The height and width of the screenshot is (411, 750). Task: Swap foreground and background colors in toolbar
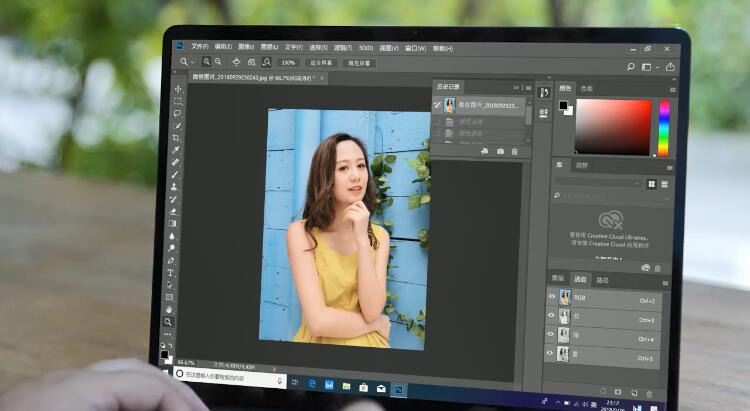coord(170,345)
